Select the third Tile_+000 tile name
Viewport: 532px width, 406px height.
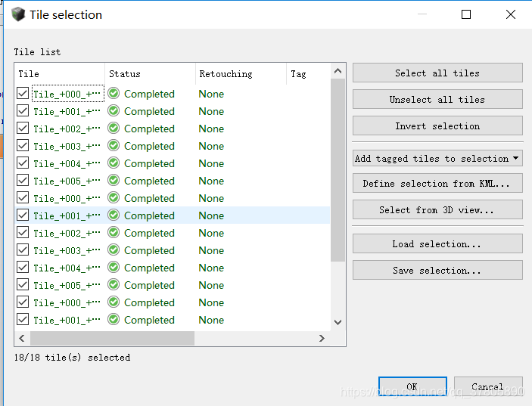(x=67, y=302)
